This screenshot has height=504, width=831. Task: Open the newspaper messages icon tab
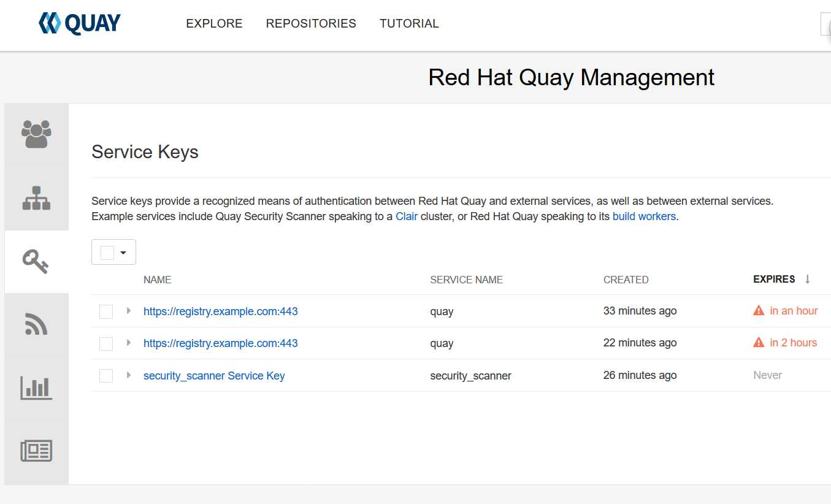click(x=36, y=451)
